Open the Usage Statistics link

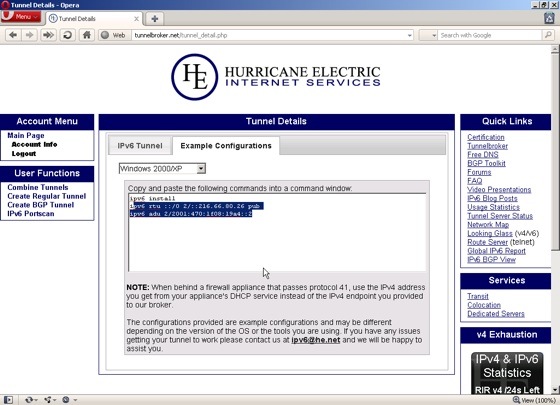pos(494,207)
